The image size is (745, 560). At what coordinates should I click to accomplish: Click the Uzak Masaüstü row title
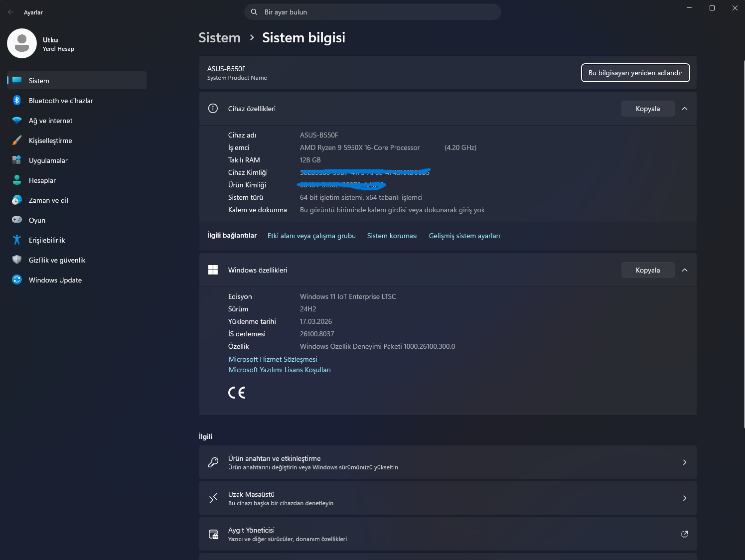[251, 494]
